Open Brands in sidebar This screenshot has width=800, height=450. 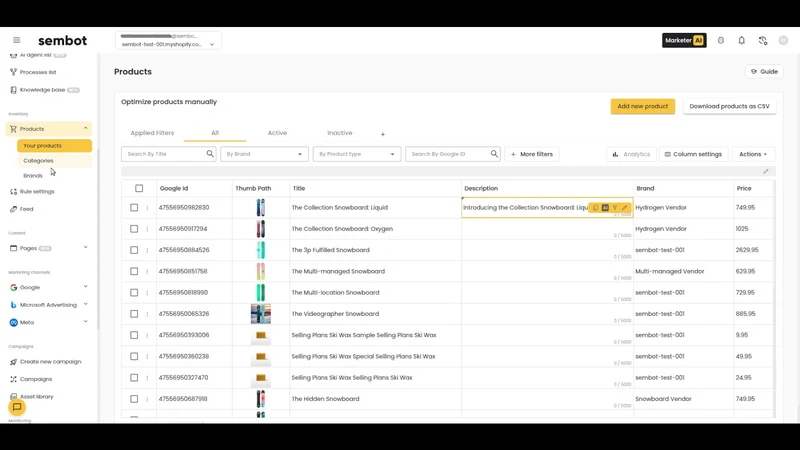[x=33, y=176]
